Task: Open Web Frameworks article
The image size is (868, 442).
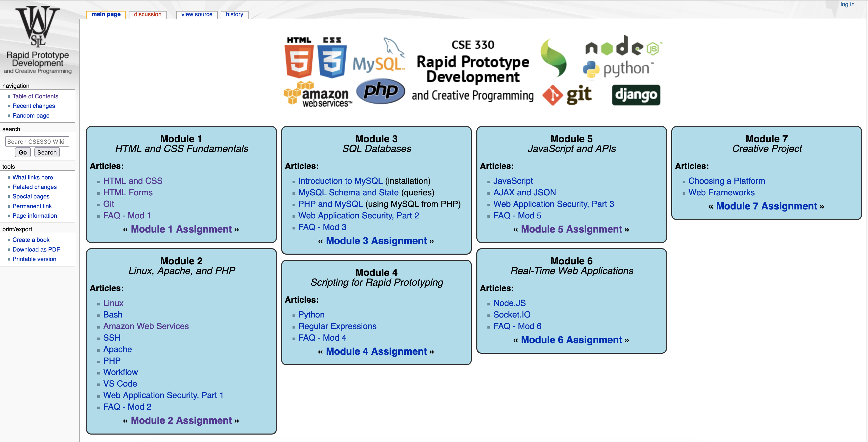Action: 721,192
